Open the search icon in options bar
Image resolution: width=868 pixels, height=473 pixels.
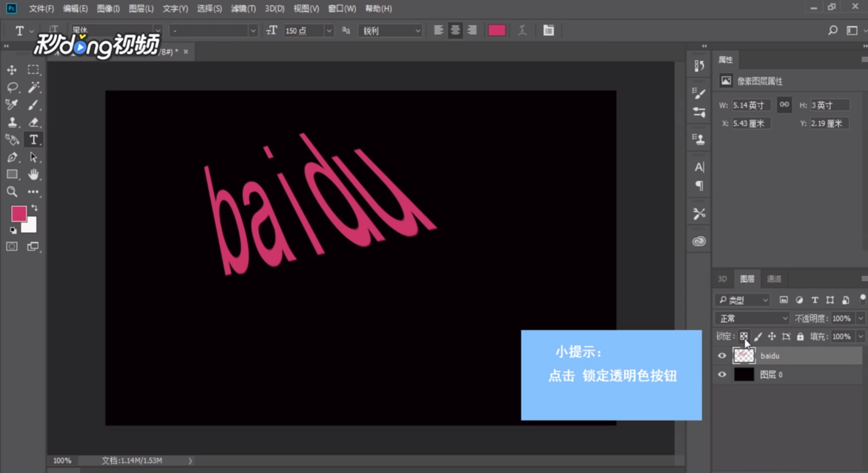coord(833,30)
